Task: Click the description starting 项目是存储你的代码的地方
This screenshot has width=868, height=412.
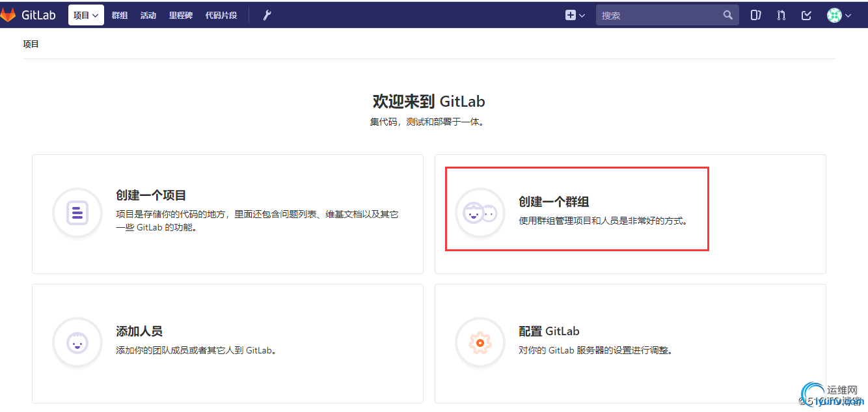Action: click(x=257, y=221)
